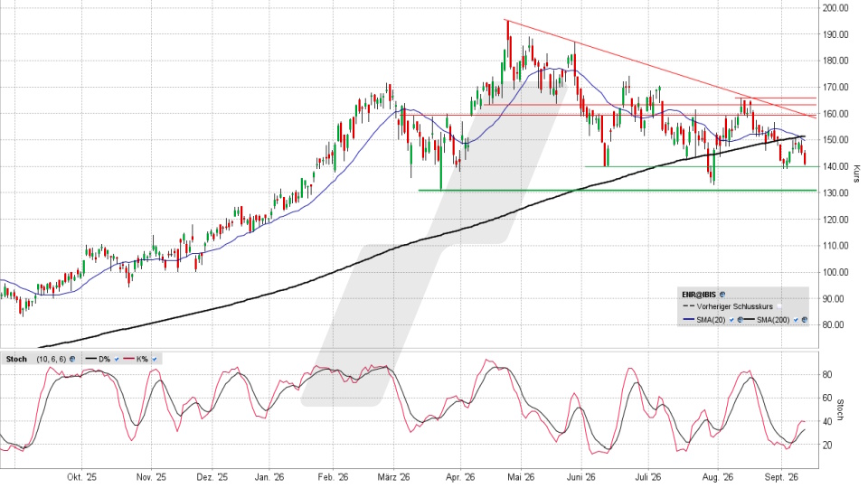
Task: Click the 130.00 price axis label
Action: (835, 192)
